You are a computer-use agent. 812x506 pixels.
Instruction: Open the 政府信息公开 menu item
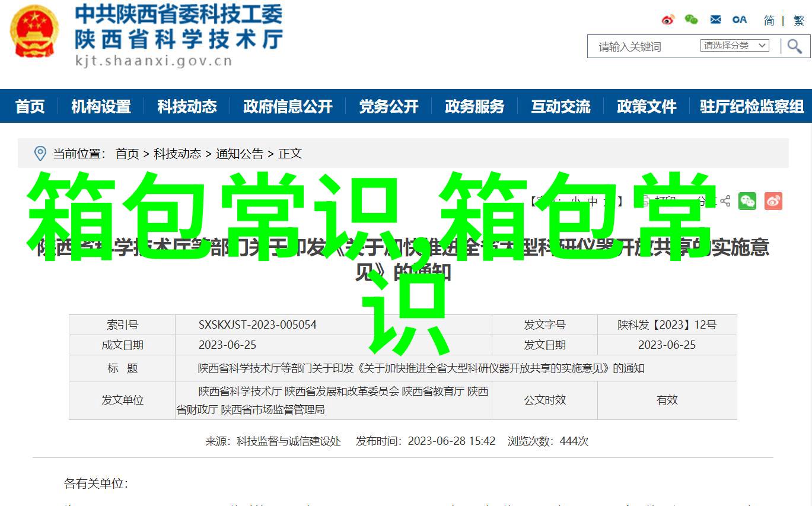coord(288,106)
